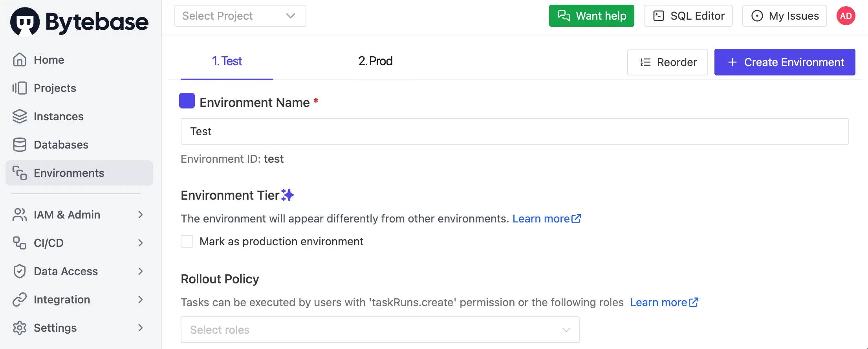
Task: Open the Select Project dropdown
Action: click(240, 16)
